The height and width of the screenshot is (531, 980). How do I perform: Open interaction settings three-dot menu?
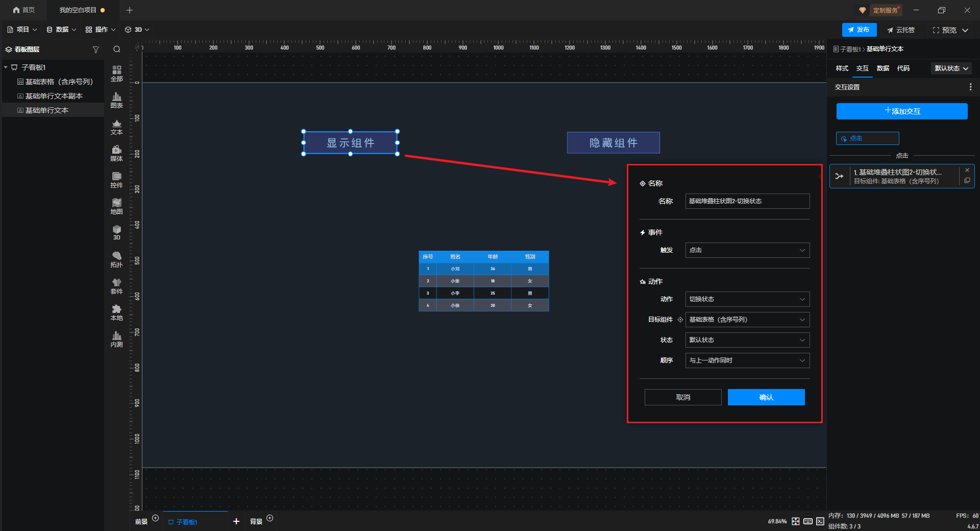click(970, 87)
